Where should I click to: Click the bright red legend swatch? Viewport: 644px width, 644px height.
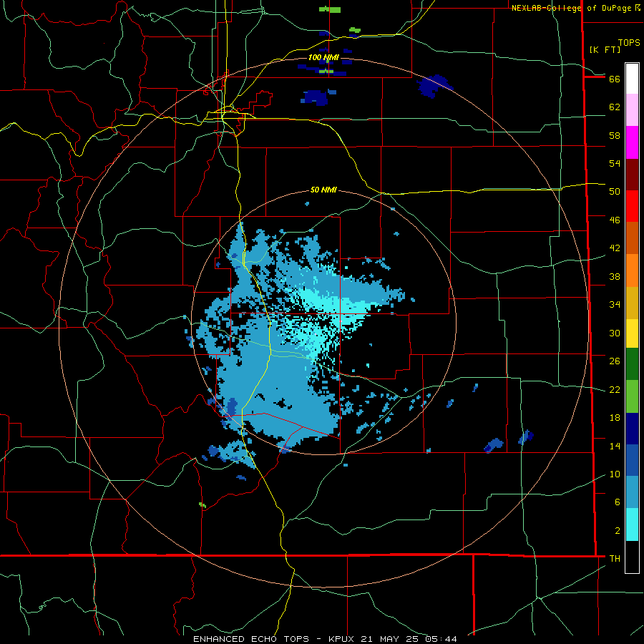(x=632, y=206)
